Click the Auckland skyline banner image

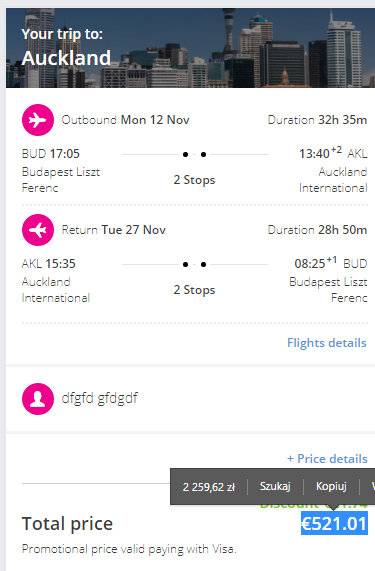[190, 48]
